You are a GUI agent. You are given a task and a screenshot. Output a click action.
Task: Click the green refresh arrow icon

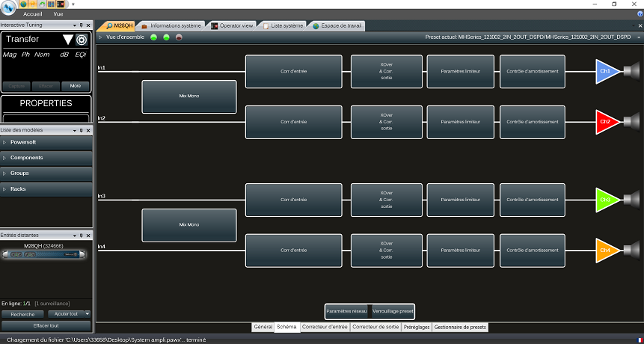click(x=42, y=4)
